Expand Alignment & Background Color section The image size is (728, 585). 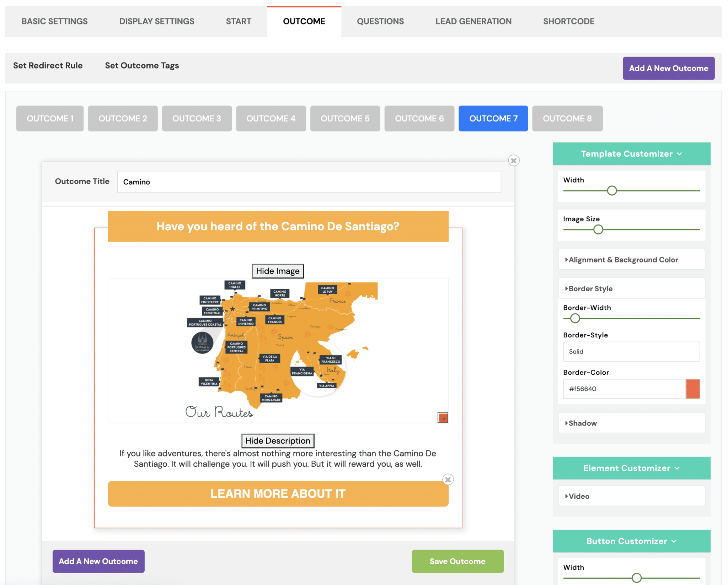623,260
